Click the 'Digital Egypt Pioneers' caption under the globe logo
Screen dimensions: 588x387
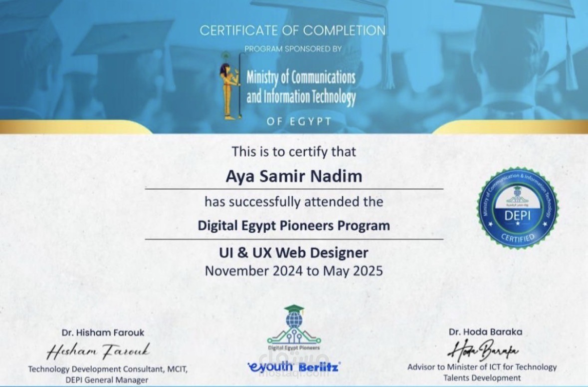pos(294,348)
